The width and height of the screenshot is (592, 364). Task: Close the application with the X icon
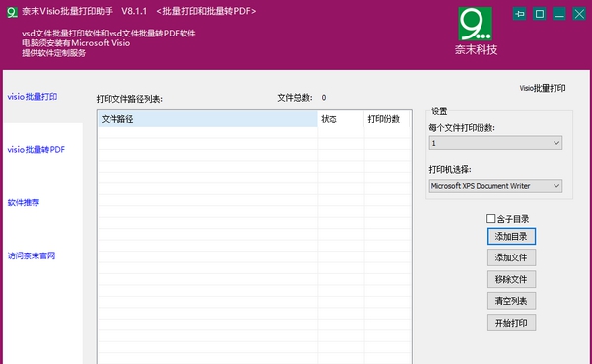579,15
